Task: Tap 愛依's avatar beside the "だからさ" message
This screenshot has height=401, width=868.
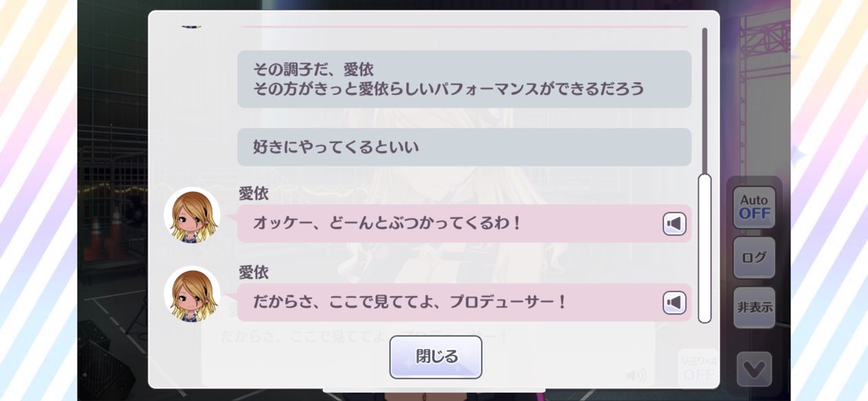Action: click(192, 294)
